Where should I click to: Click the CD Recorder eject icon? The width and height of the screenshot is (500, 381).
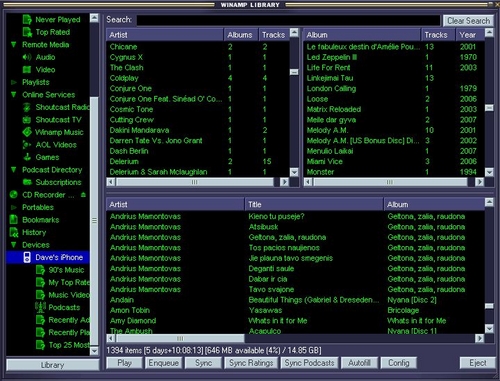[83, 194]
